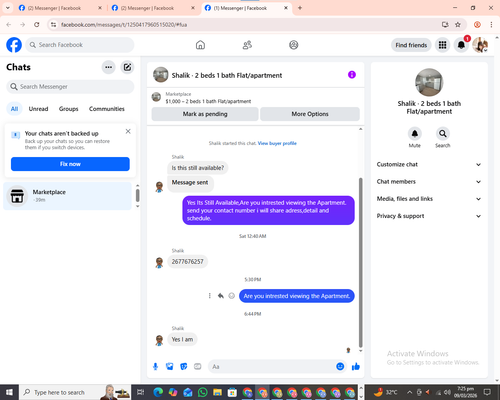This screenshot has height=400, width=500.
Task: Show hidden system tray icons
Action: [410, 392]
